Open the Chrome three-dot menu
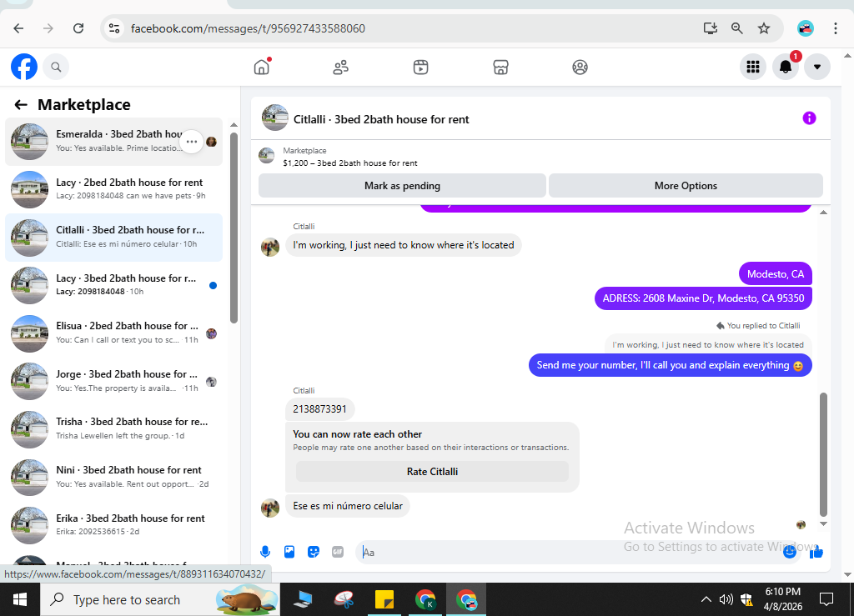Screen dimensions: 854x616 [x=836, y=28]
